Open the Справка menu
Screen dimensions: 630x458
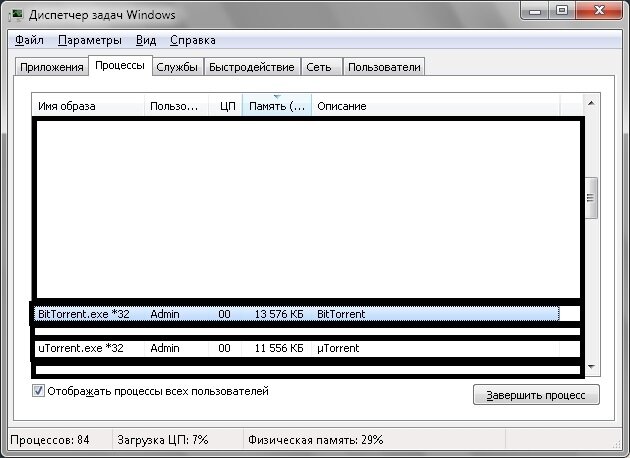coord(193,40)
